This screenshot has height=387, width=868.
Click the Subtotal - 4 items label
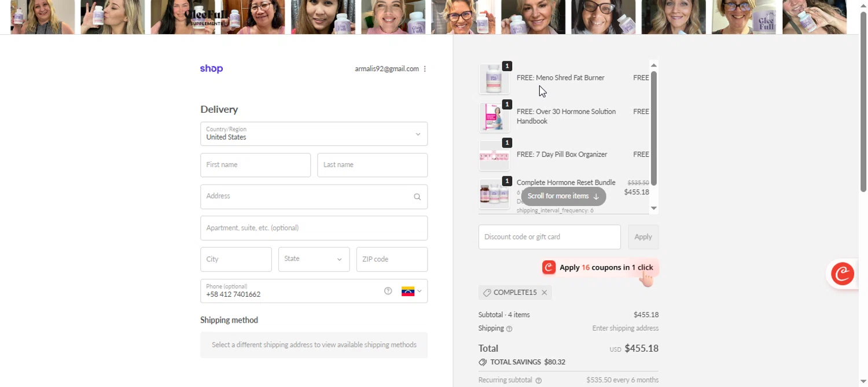[x=504, y=315]
